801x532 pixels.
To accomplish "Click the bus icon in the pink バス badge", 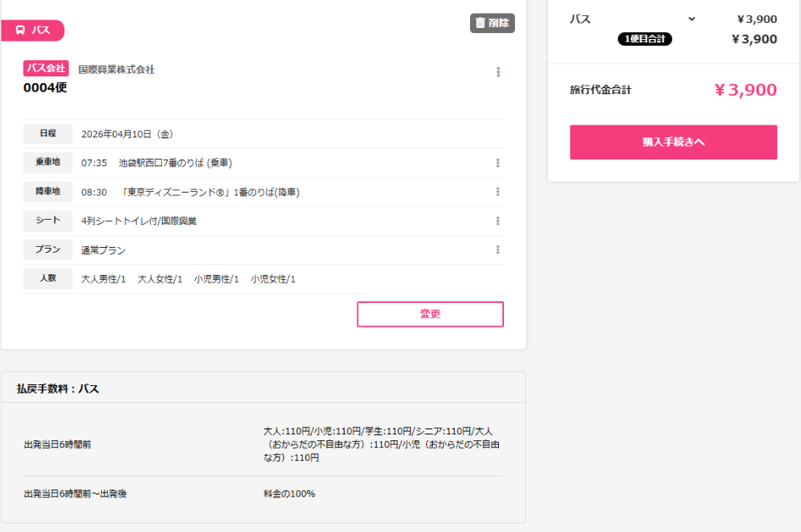I will [x=20, y=30].
